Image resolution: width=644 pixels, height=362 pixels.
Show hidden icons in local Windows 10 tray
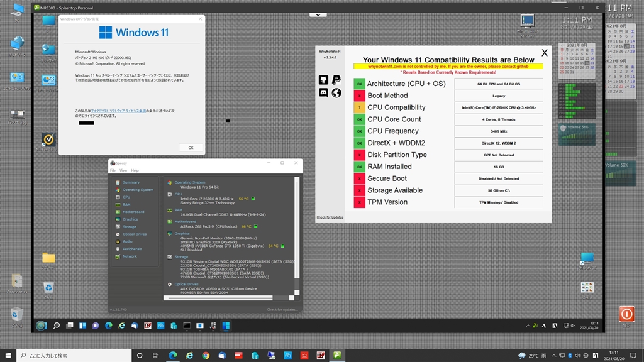[x=553, y=356]
